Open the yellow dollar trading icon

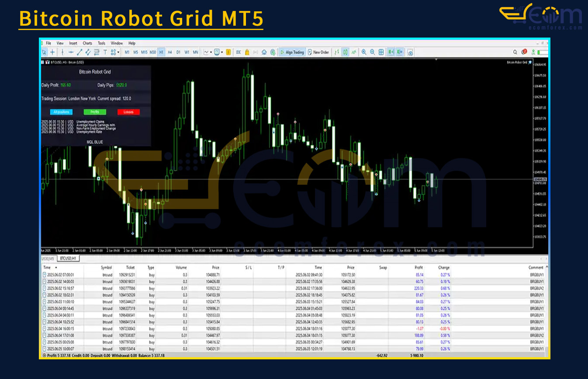[228, 52]
